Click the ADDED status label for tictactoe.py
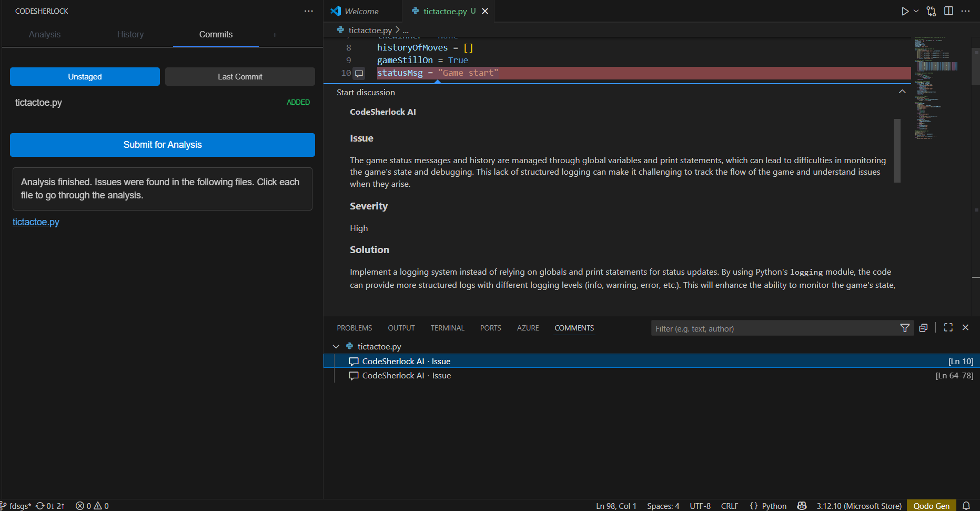Screen dimensions: 980x511 tap(298, 102)
